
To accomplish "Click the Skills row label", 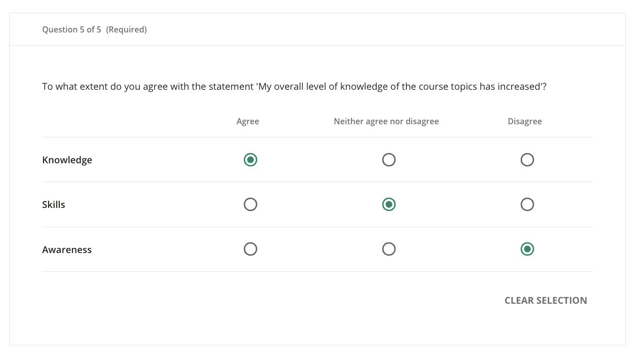I will 53,204.
